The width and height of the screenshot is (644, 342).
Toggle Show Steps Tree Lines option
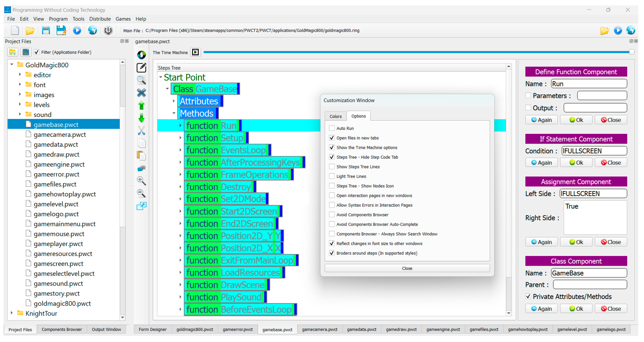pos(332,167)
